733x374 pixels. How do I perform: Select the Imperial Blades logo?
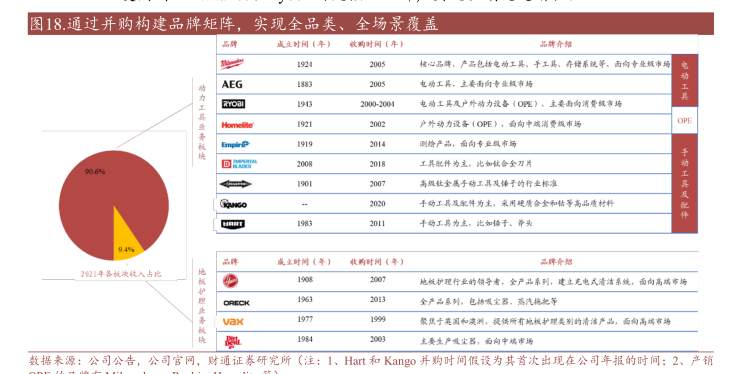click(x=239, y=164)
